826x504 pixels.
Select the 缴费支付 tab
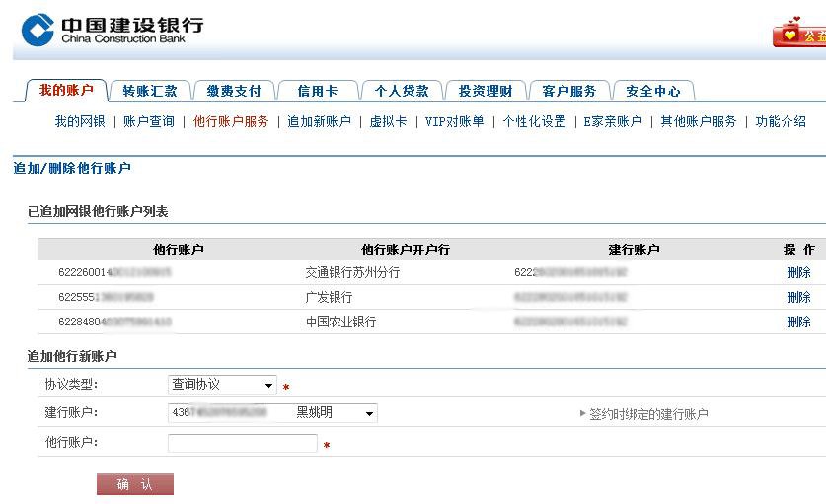(x=234, y=91)
